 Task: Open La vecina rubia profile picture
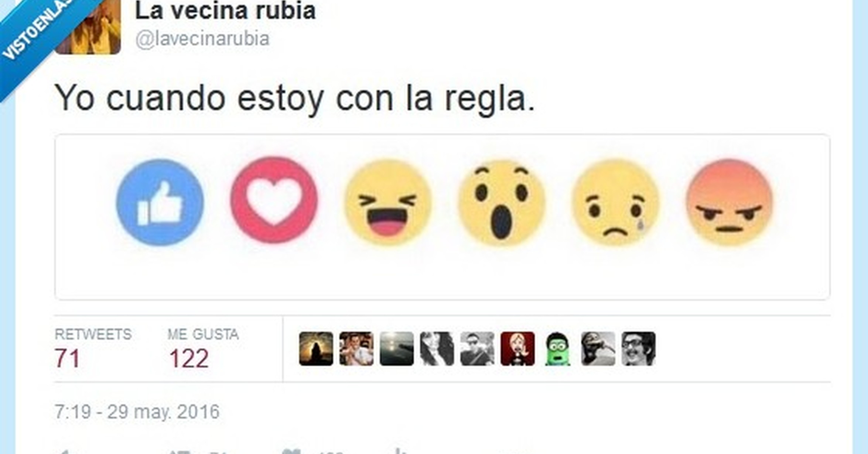pyautogui.click(x=88, y=26)
